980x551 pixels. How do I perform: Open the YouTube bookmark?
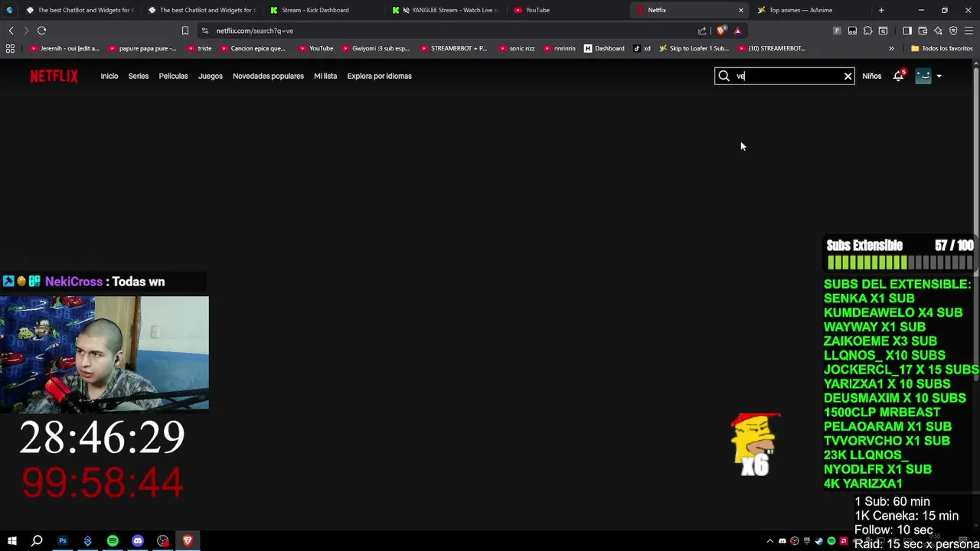click(x=316, y=48)
